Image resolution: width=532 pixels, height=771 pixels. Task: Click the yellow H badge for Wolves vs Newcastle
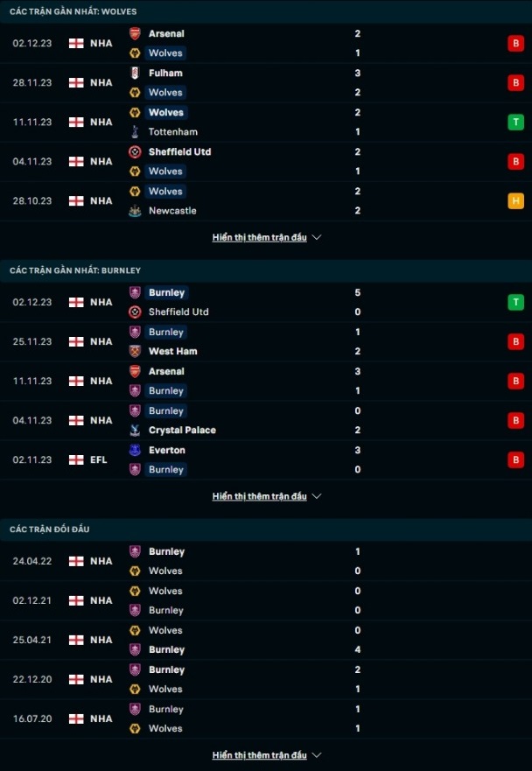coord(515,200)
